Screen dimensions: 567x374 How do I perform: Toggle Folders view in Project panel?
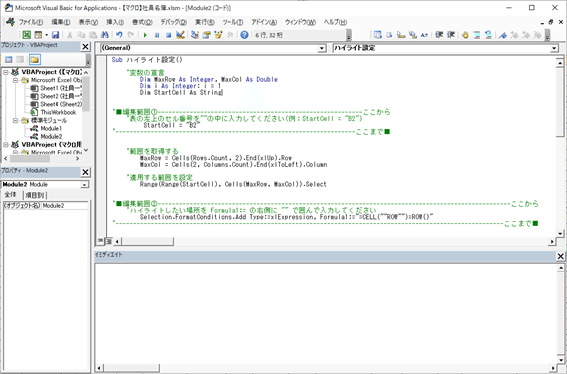click(x=35, y=59)
